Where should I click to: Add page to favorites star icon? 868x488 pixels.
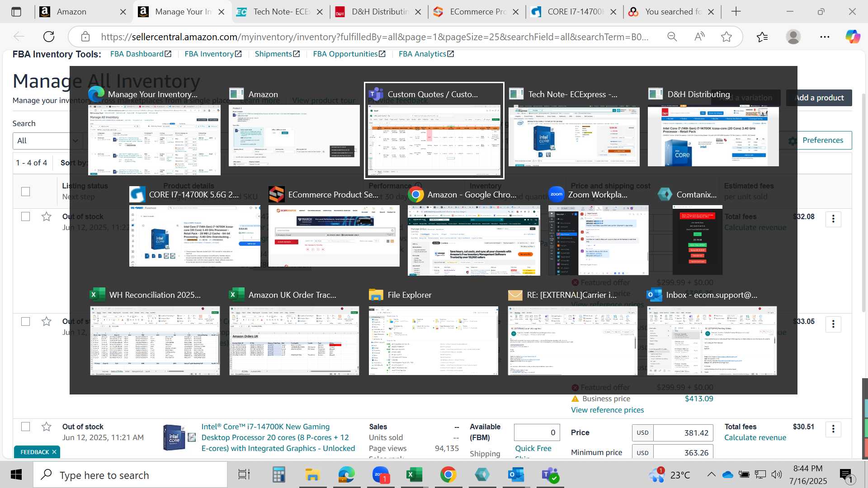click(x=726, y=37)
